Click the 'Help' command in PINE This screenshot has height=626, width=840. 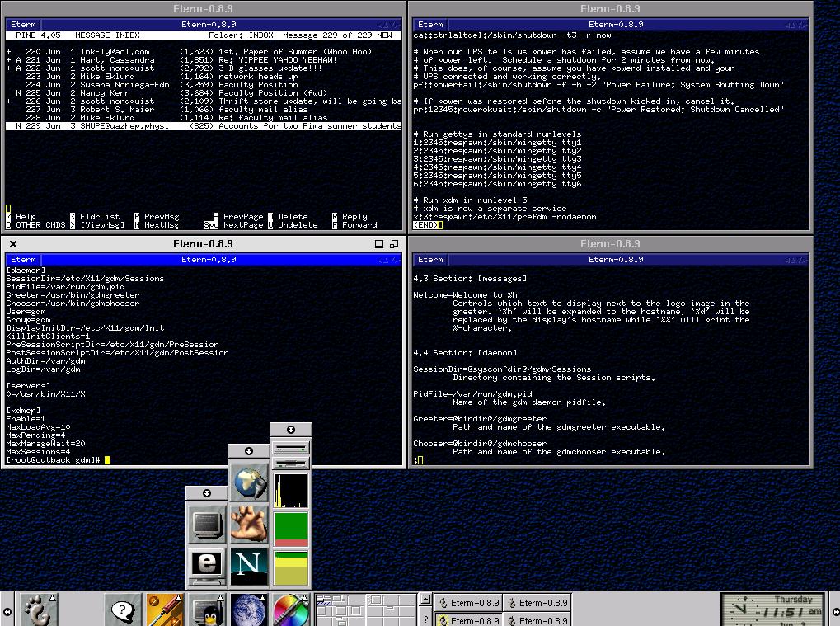click(x=26, y=217)
